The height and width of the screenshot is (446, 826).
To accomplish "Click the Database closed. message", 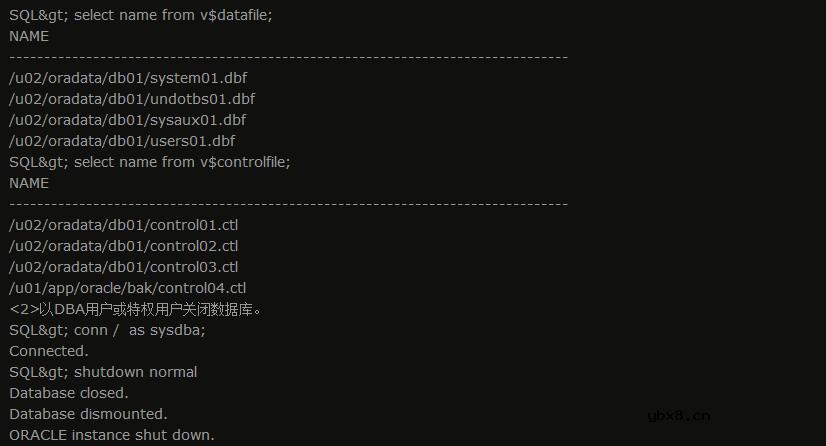I will pyautogui.click(x=69, y=393).
